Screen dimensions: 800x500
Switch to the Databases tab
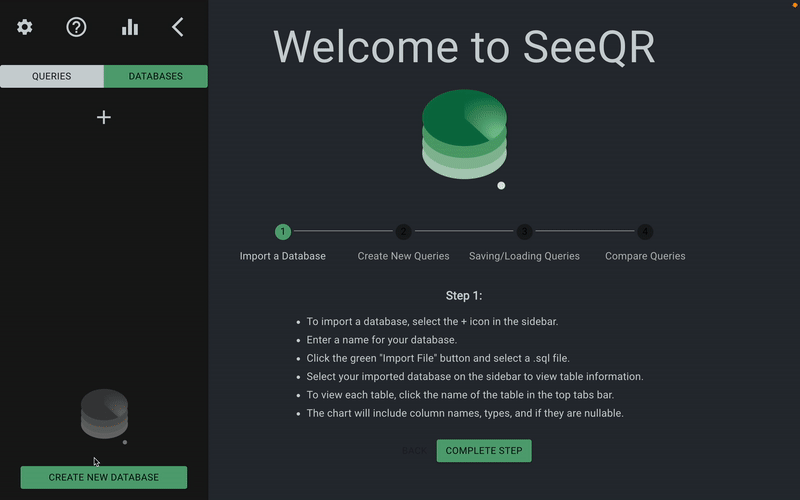click(156, 76)
